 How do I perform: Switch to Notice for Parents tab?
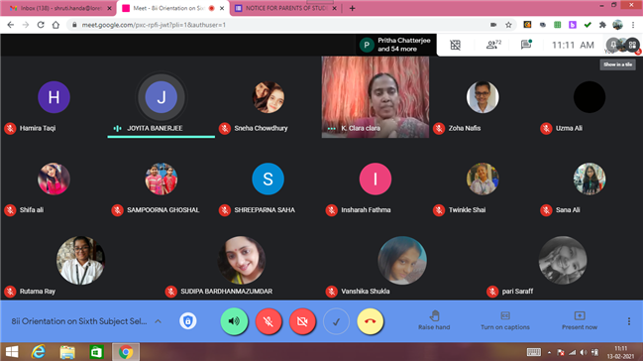click(286, 8)
